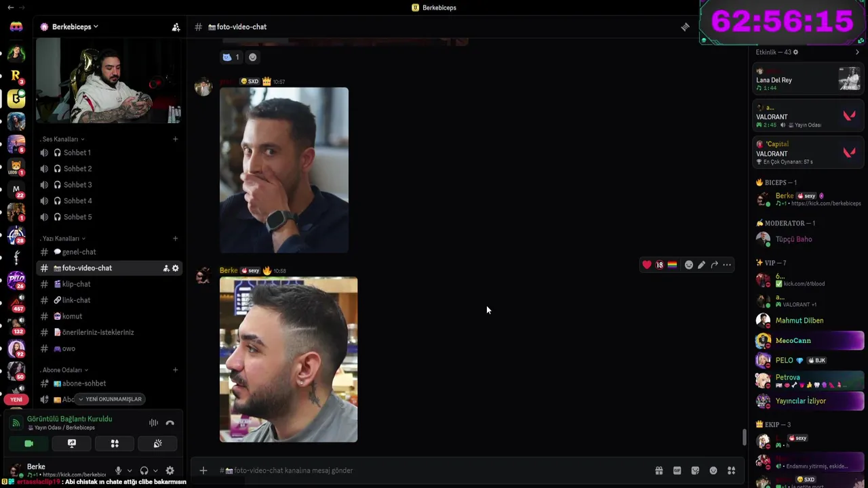Open the gift icon in message bar
Viewport: 868px width, 488px height.
(x=658, y=470)
